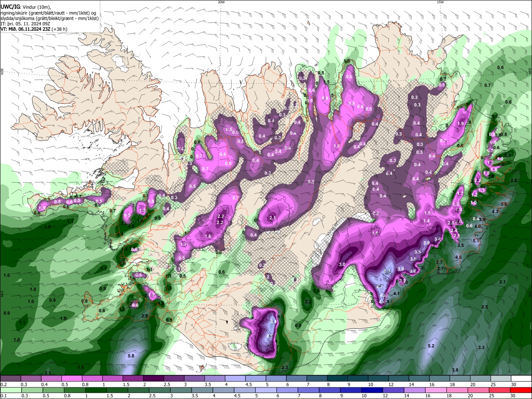This screenshot has height=399, width=532.
Task: Pick snow legend swatch from 8 to 9
Action: [337, 379]
